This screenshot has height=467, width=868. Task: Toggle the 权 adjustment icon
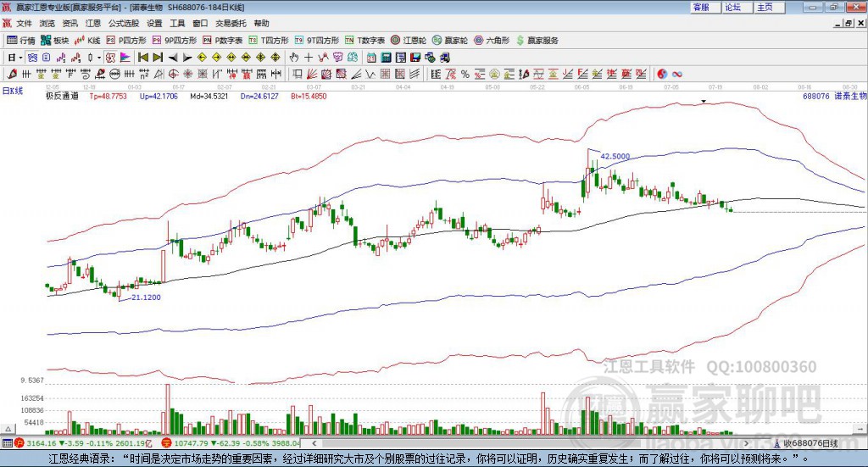tap(110, 58)
